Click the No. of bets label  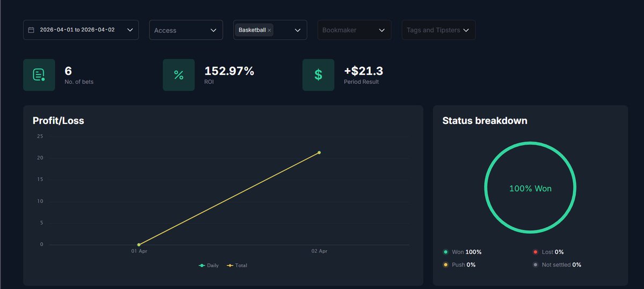click(x=79, y=82)
